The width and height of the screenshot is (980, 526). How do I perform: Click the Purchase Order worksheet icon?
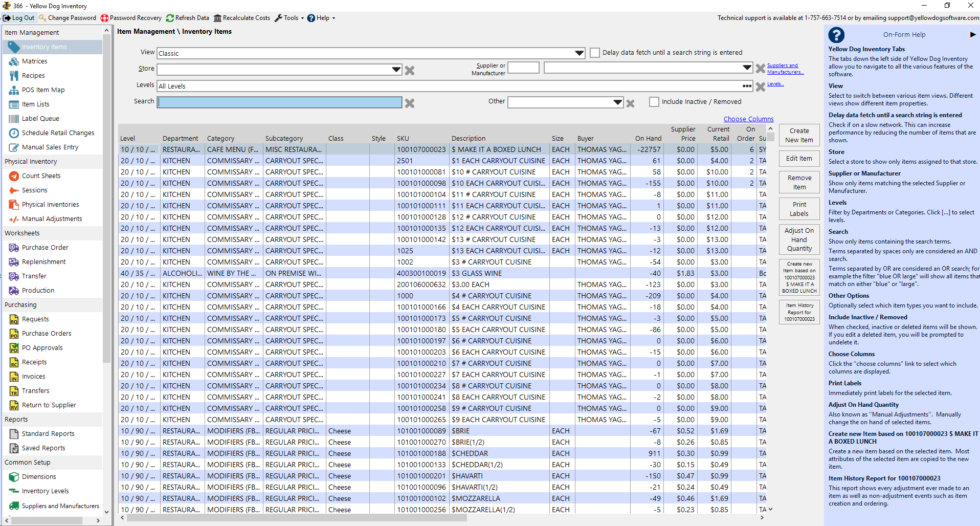(14, 248)
